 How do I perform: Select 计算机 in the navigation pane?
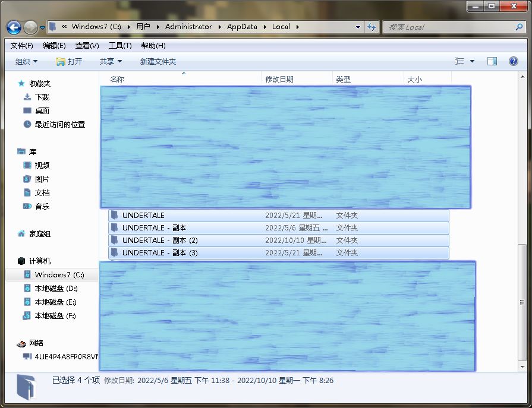coord(40,261)
